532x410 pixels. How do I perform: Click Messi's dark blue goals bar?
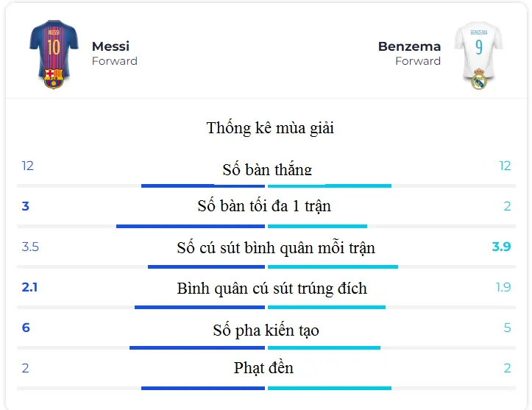pyautogui.click(x=203, y=185)
